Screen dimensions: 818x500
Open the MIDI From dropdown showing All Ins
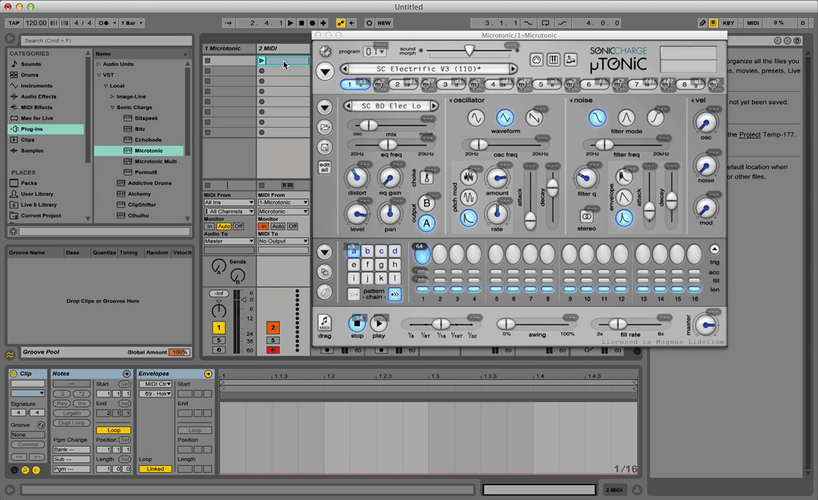click(228, 203)
